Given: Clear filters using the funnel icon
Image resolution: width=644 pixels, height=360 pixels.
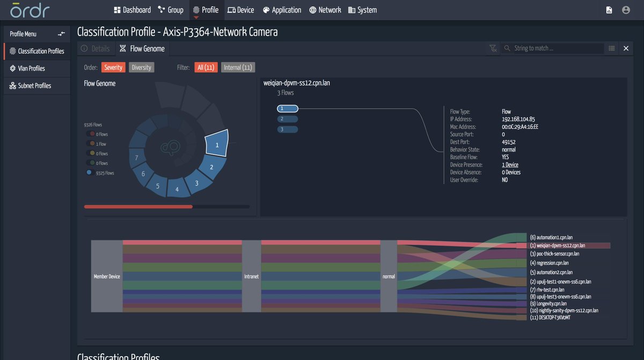Looking at the screenshot, I should 493,48.
